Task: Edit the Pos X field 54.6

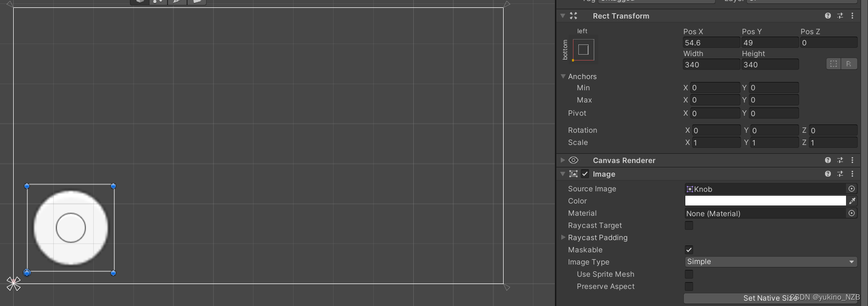Action: coord(711,42)
